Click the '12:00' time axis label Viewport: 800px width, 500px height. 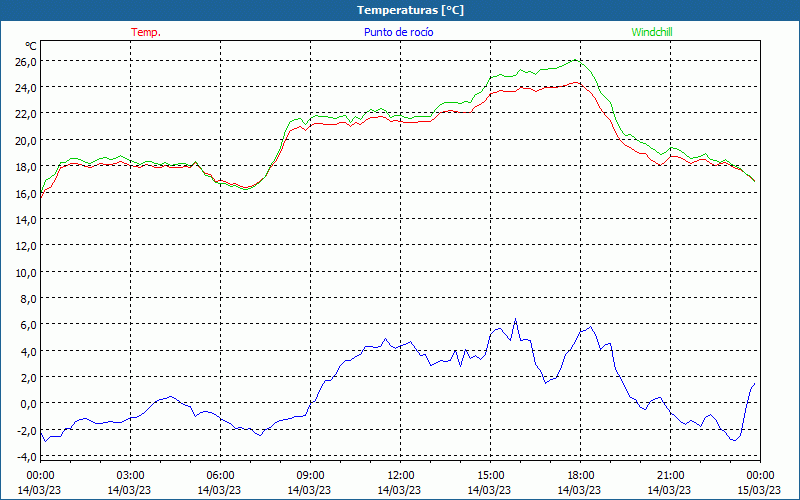tap(401, 476)
